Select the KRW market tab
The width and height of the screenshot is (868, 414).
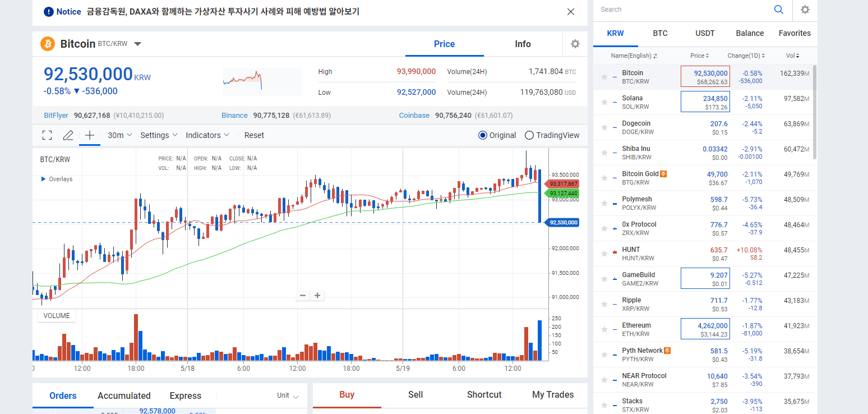pos(616,33)
